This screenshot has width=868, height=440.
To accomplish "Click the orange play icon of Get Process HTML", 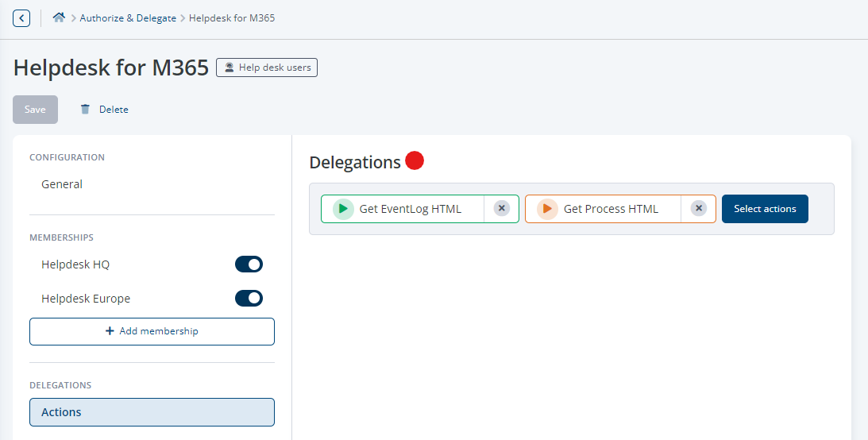I will coord(547,209).
